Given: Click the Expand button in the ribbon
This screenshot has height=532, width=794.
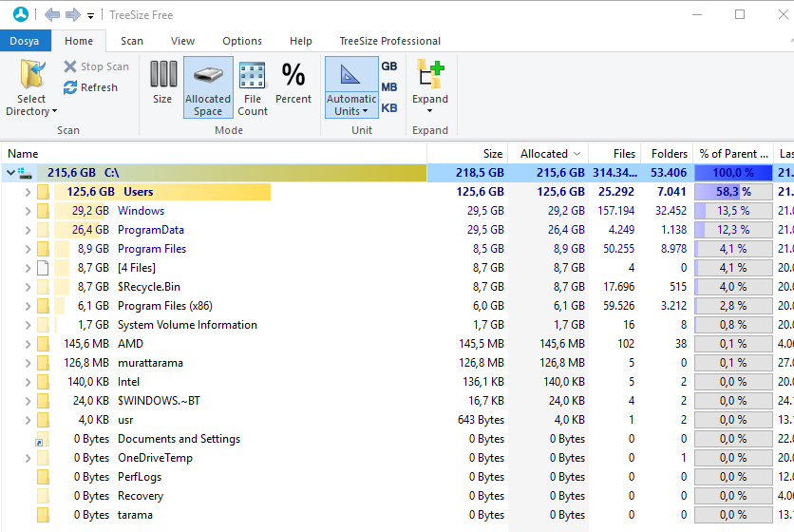Looking at the screenshot, I should tap(430, 87).
